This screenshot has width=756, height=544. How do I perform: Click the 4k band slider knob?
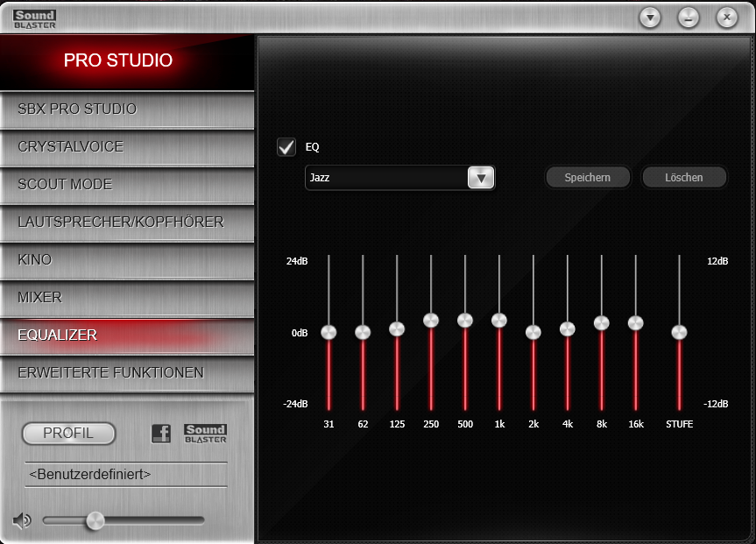pyautogui.click(x=568, y=329)
